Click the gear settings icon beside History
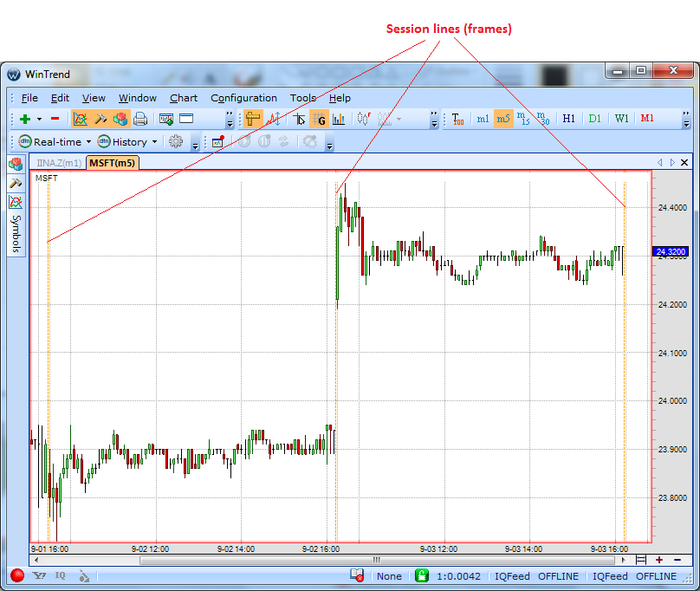Viewport: 700px width, 591px height. point(176,141)
